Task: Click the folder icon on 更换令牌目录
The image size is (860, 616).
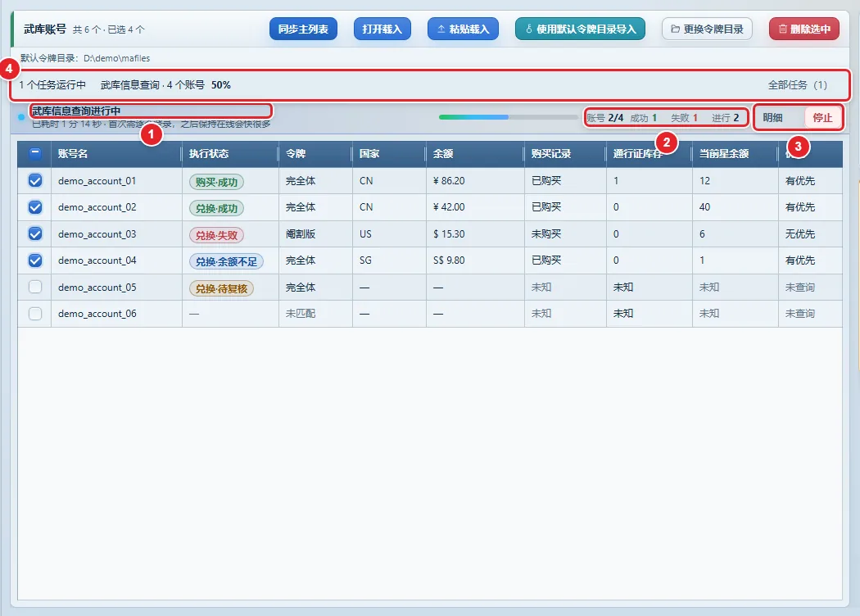Action: pos(675,29)
